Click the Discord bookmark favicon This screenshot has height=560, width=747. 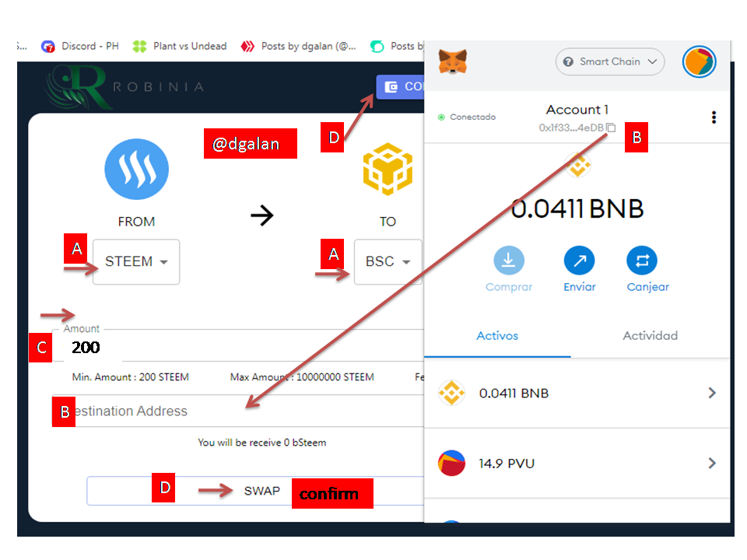click(x=47, y=46)
